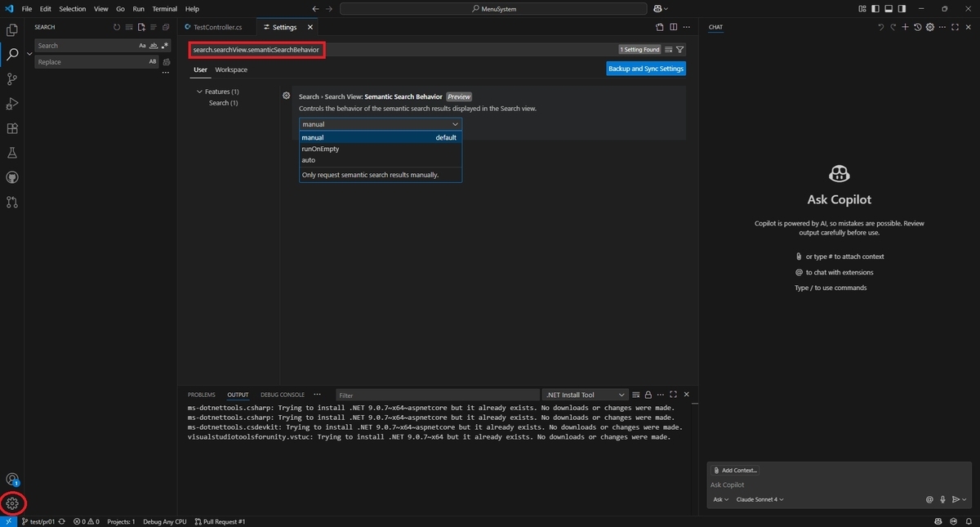Screen dimensions: 980x527
Task: Toggle Match Case in search box
Action: (142, 46)
